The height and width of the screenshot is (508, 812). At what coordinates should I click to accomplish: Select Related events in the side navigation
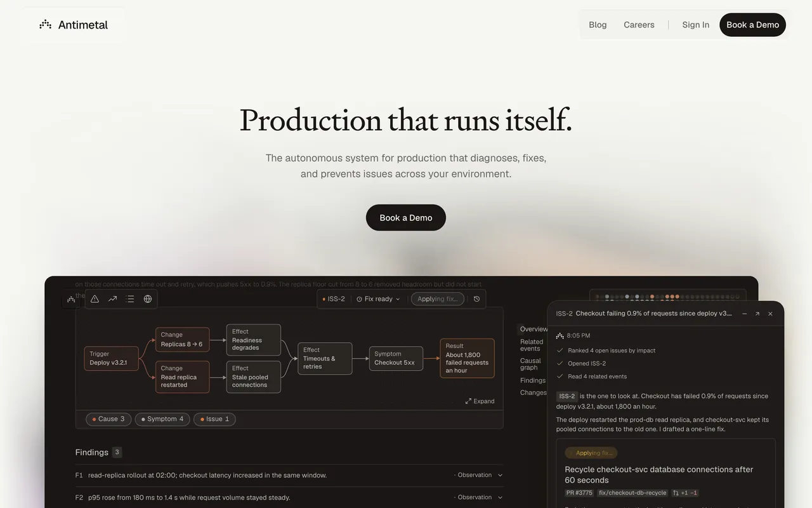(532, 345)
